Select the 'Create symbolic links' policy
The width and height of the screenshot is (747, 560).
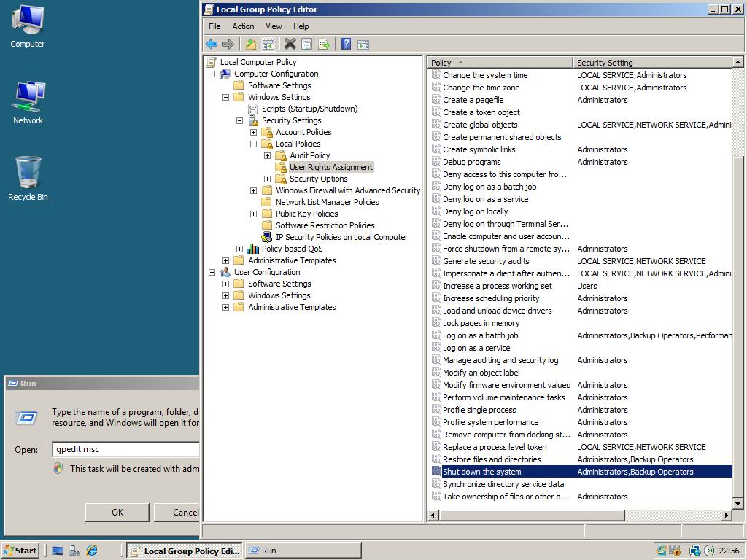581,149
